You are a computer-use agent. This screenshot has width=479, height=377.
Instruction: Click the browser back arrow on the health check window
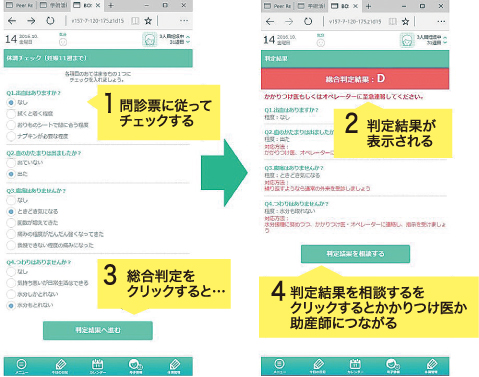pos(12,21)
